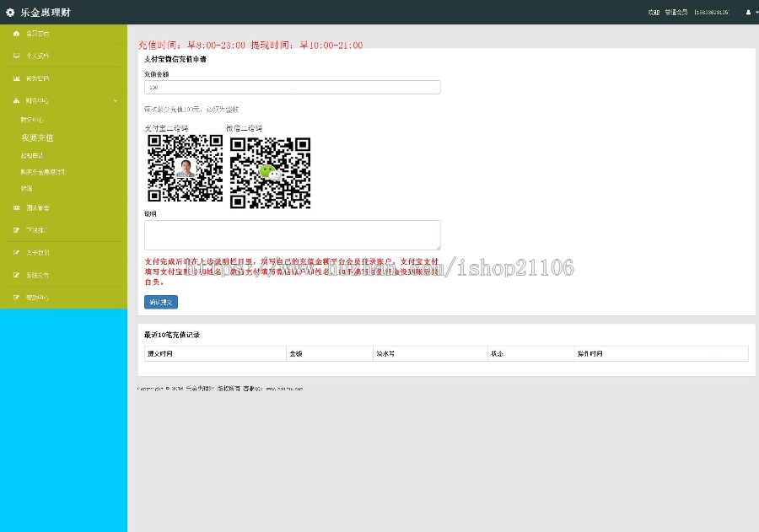Click the monitor icon next to 个人资料

click(15, 56)
